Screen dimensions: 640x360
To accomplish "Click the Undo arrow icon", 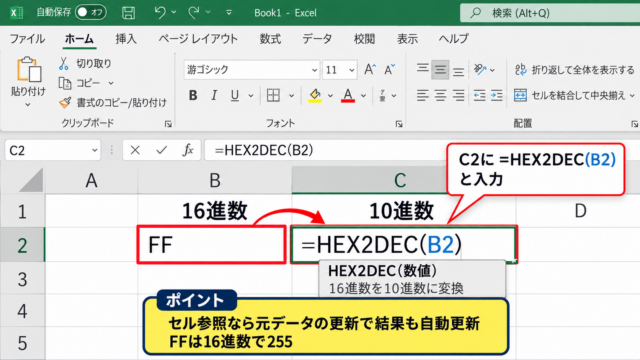I will pyautogui.click(x=160, y=13).
